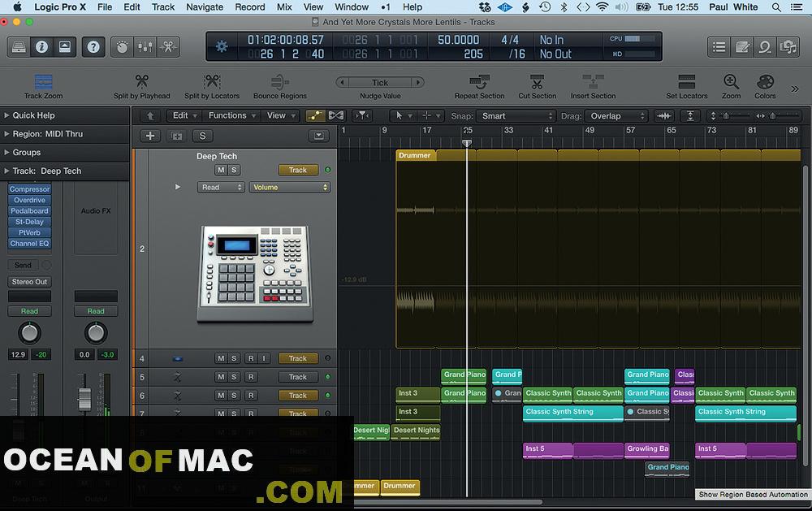Open the Snap Smart dropdown
This screenshot has height=511, width=812.
[x=516, y=116]
